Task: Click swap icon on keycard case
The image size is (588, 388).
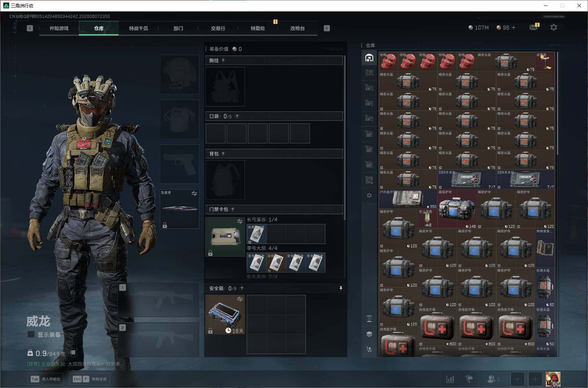Action: pos(240,221)
